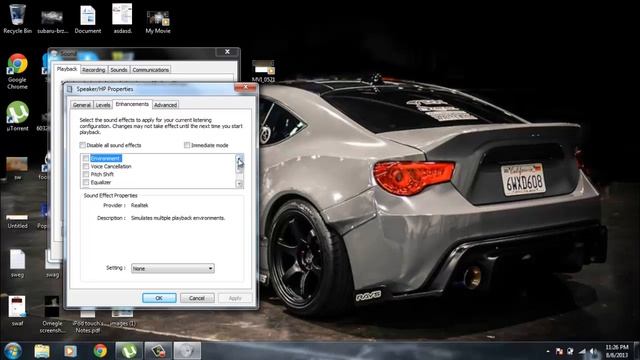Open the MVI_0521 video file on desktop
Viewport: 640px width, 360px height.
(x=263, y=71)
